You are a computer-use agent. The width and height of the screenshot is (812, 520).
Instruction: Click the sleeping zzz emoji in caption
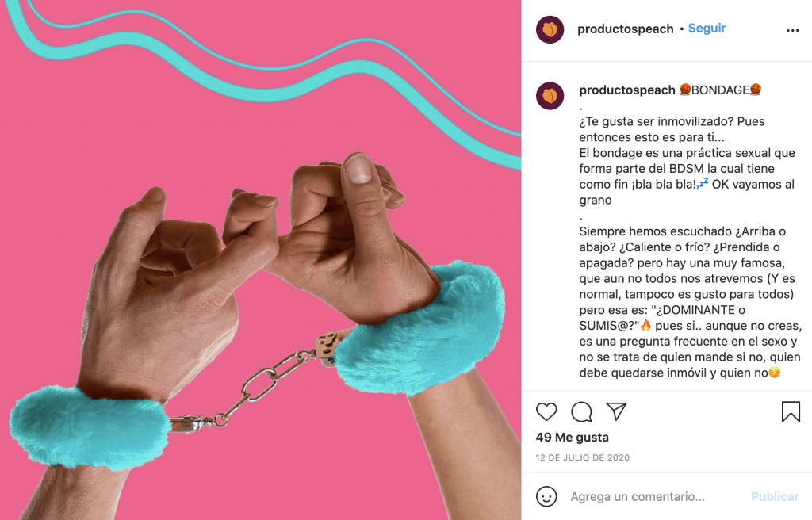click(x=703, y=183)
